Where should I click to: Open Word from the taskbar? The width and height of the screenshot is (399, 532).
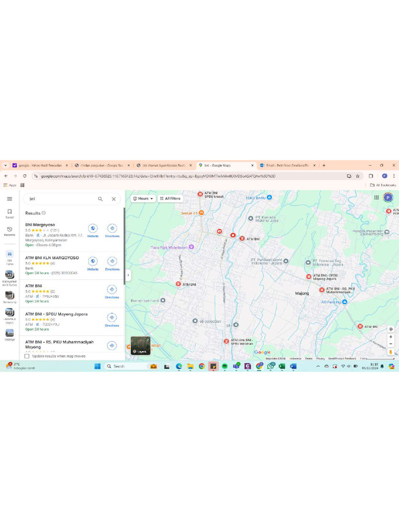pyautogui.click(x=294, y=366)
